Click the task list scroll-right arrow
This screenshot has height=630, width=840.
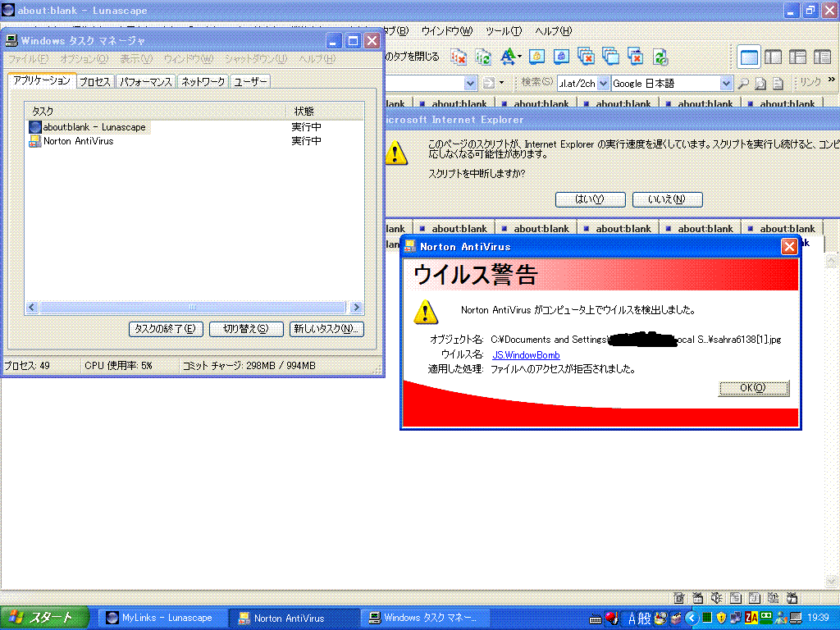pyautogui.click(x=356, y=307)
